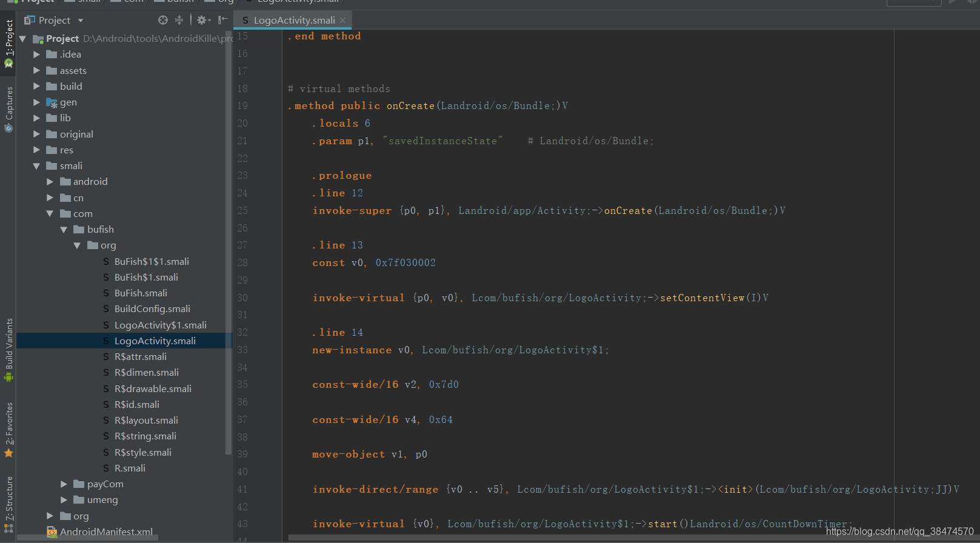980x543 pixels.
Task: Collapse the smali folder arrow
Action: click(36, 165)
